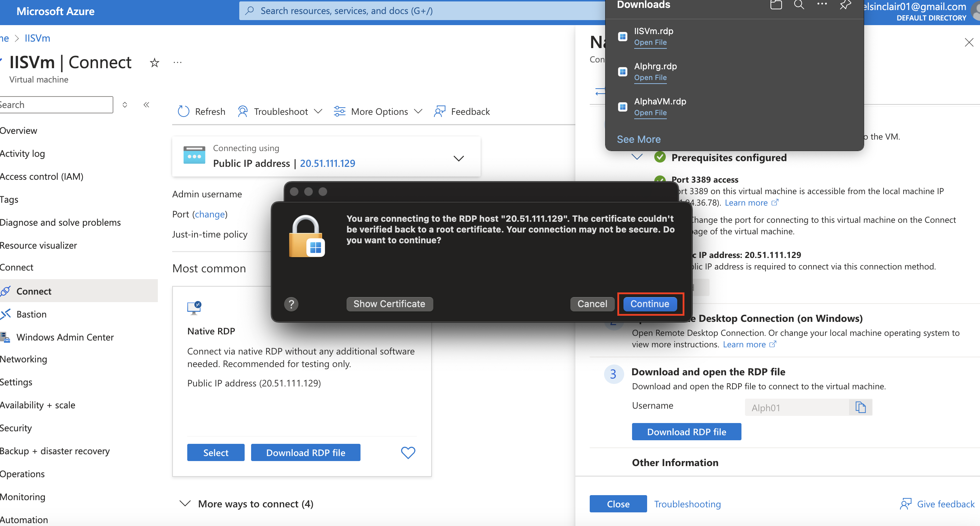Open AlphaVM.rdp file from Downloads
Screen dimensions: 980x526
pyautogui.click(x=650, y=113)
